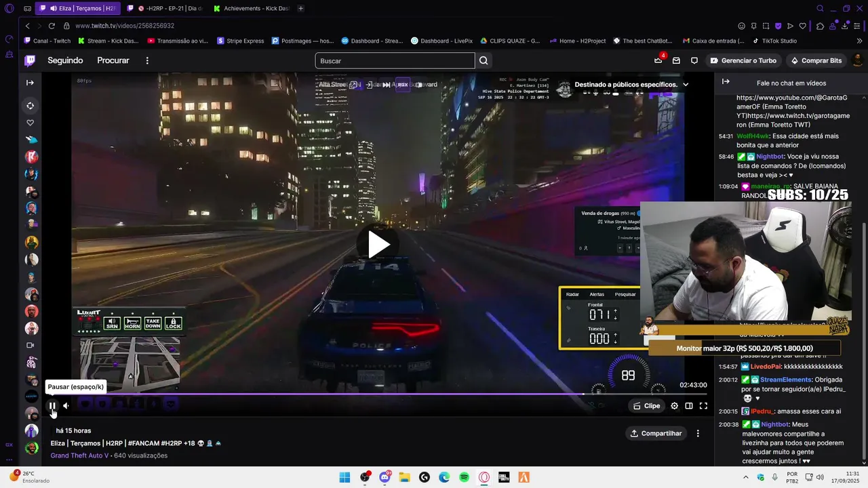Expand the left followed-channels sidebar
The width and height of the screenshot is (868, 488).
click(x=30, y=83)
